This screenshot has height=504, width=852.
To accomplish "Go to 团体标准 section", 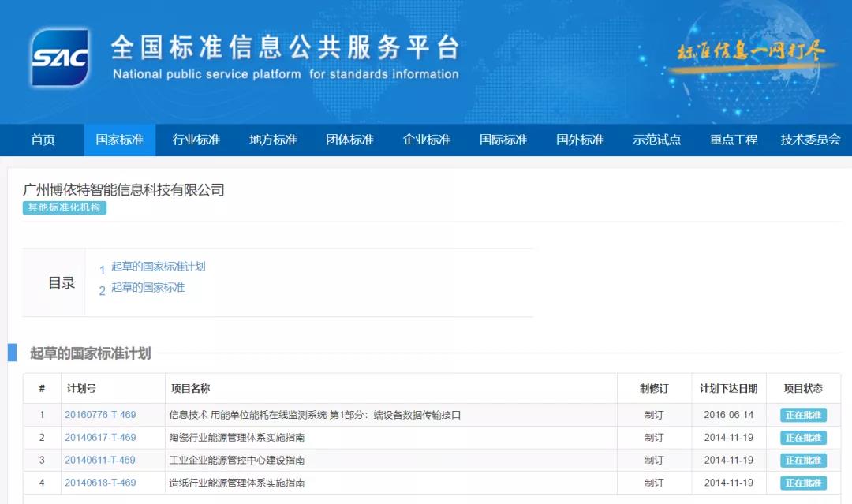I will pyautogui.click(x=349, y=140).
